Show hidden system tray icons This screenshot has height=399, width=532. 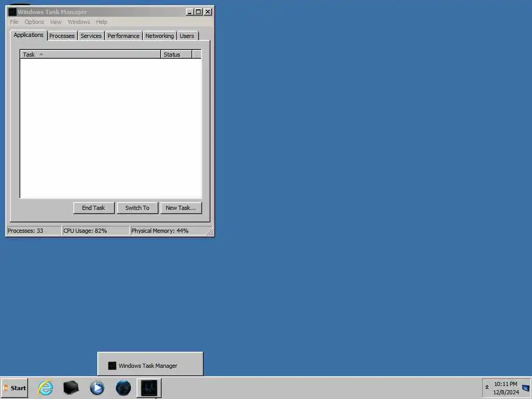point(487,388)
